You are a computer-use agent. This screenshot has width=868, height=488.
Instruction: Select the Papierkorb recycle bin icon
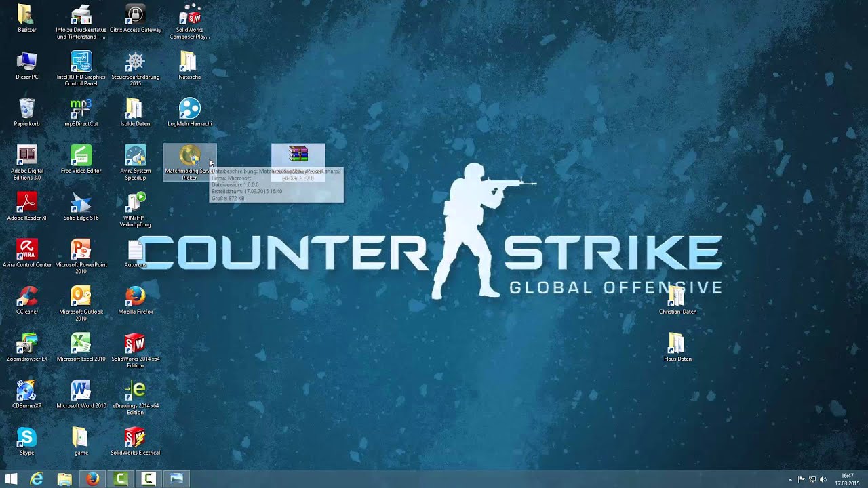coord(27,113)
